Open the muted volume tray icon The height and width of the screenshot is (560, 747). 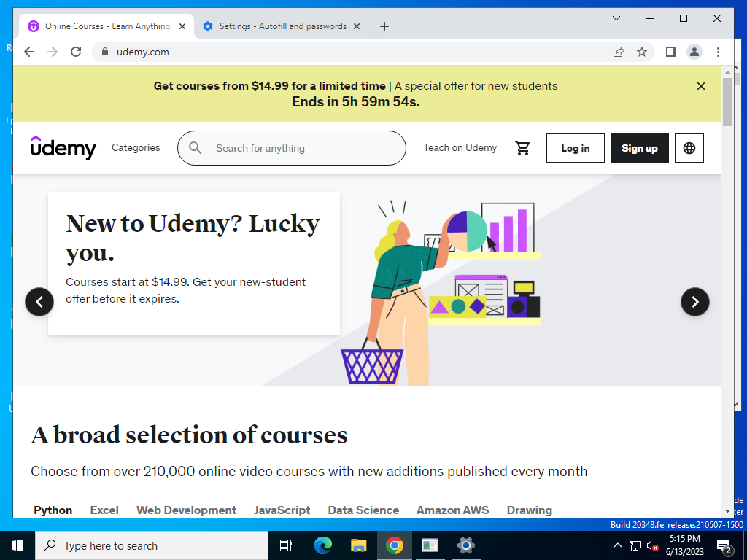coord(652,545)
